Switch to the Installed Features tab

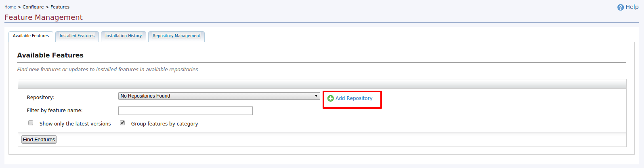77,36
